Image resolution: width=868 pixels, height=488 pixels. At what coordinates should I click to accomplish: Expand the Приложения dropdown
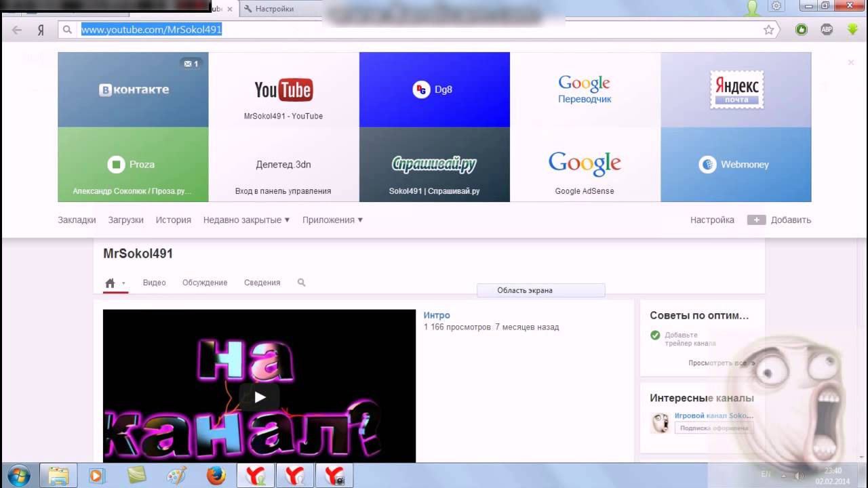coord(332,220)
